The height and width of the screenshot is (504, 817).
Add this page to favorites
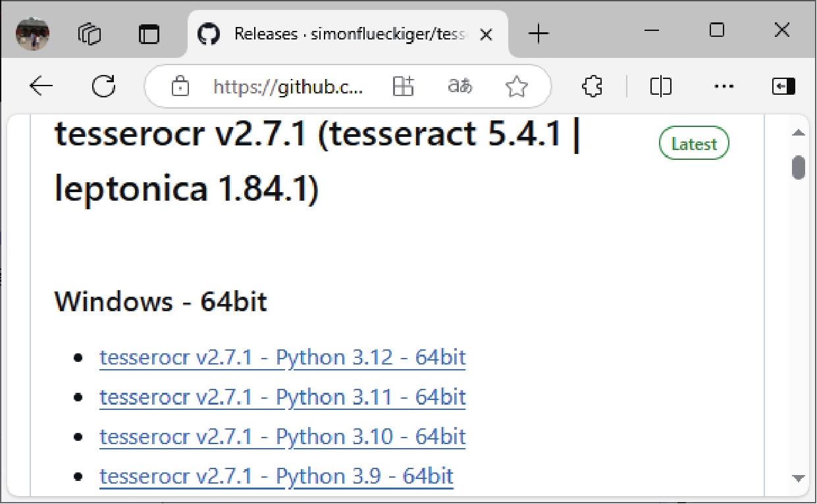[x=517, y=86]
